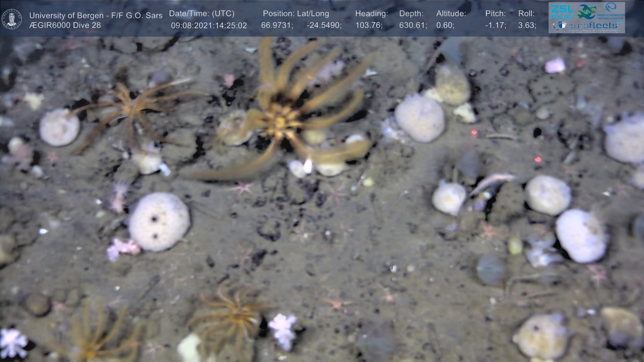This screenshot has width=644, height=362.
Task: Click the Date/Time (UTC) label
Action: (x=202, y=14)
